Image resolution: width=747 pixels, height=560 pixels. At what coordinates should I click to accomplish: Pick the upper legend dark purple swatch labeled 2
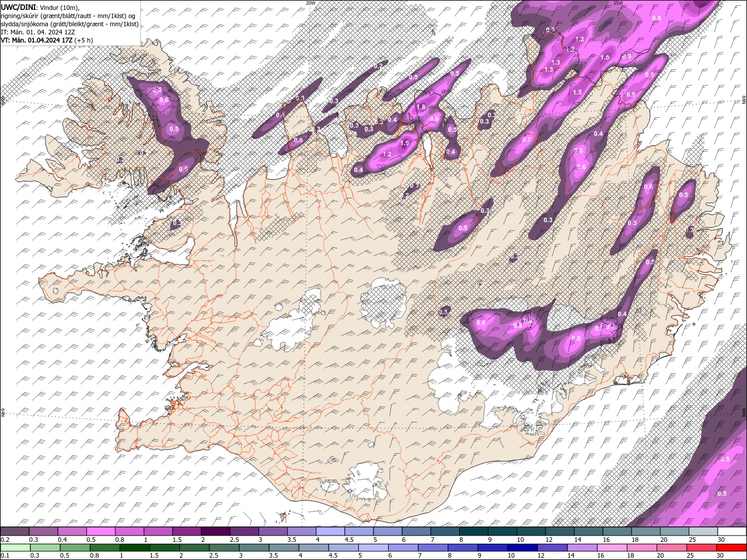pyautogui.click(x=215, y=531)
